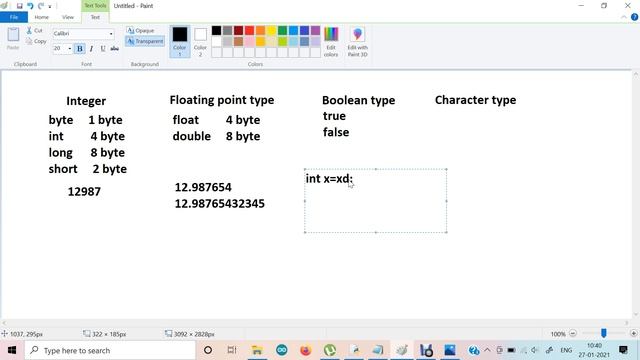Click the zoom slider handle

pyautogui.click(x=604, y=333)
